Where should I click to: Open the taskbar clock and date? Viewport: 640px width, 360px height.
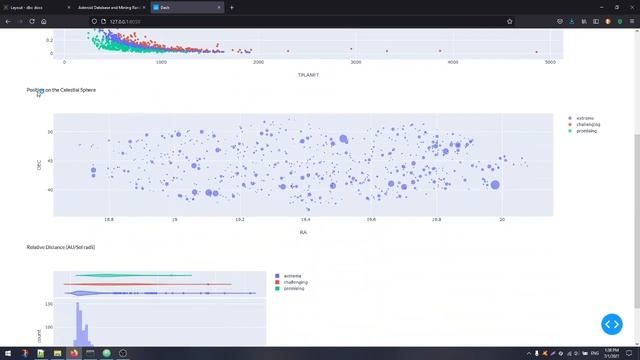coord(611,353)
